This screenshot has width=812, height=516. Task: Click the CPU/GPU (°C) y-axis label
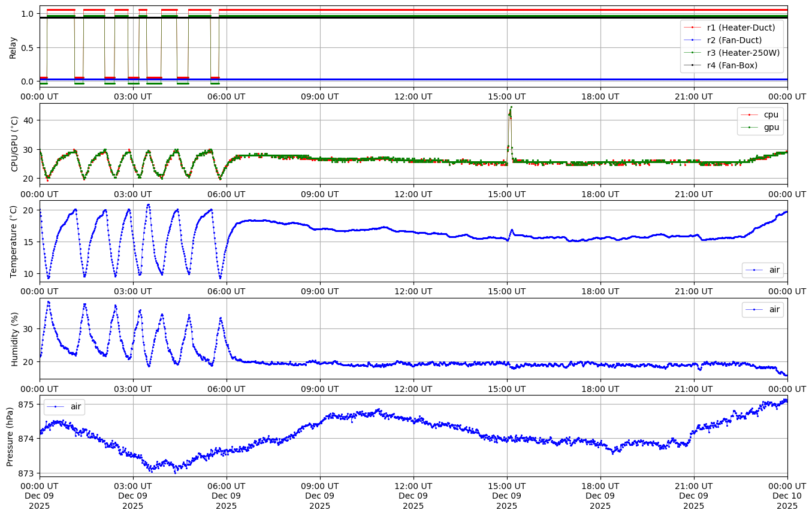(14, 144)
